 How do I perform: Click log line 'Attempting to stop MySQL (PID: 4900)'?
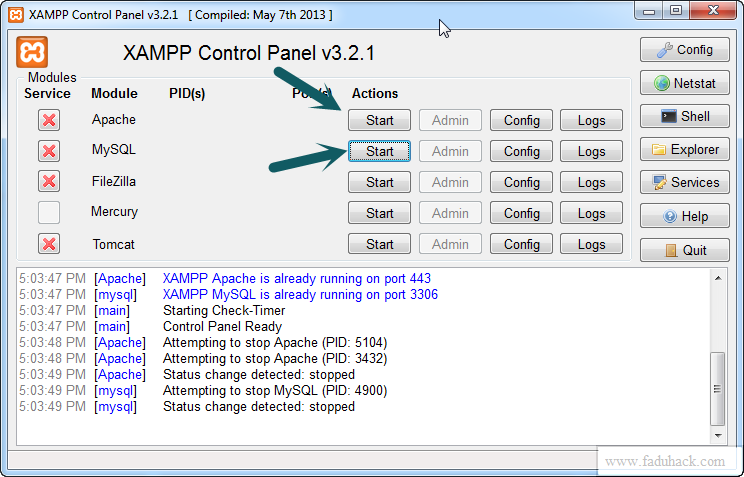pos(275,390)
